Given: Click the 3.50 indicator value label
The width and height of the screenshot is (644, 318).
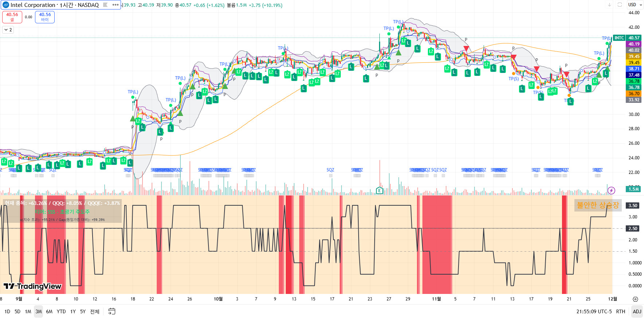Looking at the screenshot, I should [x=633, y=206].
